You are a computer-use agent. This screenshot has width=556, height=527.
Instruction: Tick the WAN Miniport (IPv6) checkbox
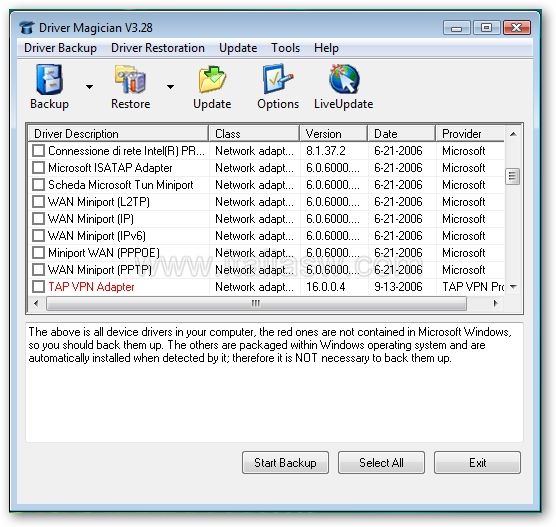[x=38, y=235]
